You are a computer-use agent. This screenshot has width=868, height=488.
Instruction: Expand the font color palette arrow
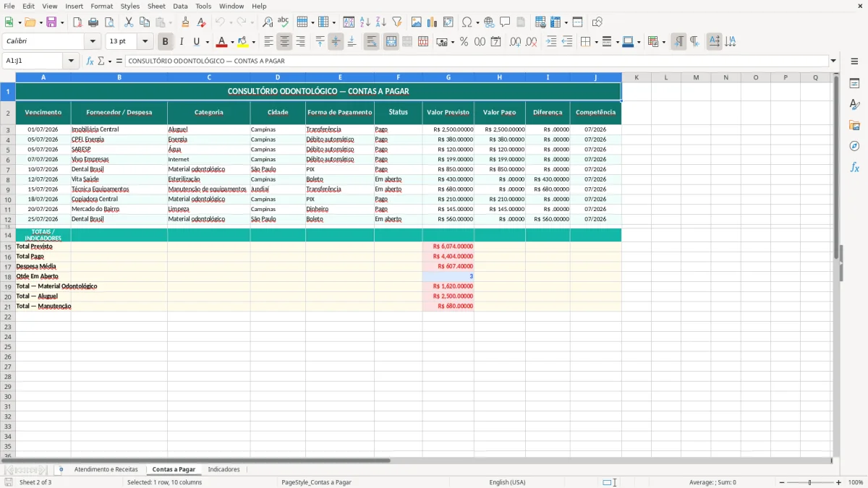(232, 42)
